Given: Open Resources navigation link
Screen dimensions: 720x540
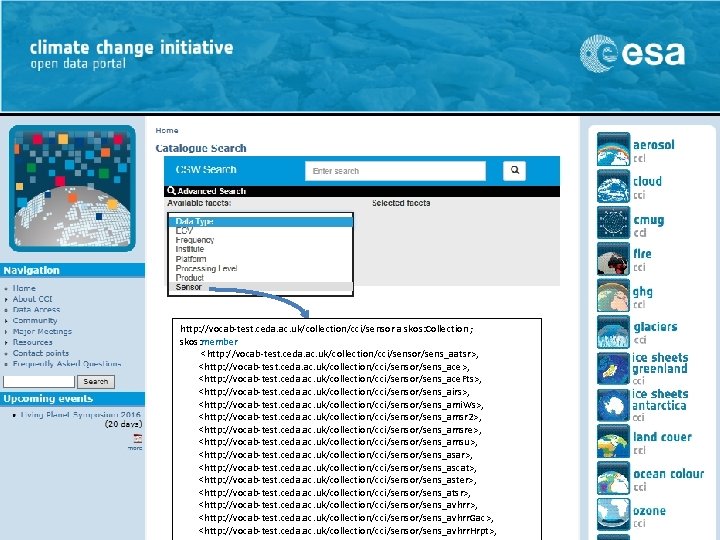Looking at the screenshot, I should pos(32,342).
